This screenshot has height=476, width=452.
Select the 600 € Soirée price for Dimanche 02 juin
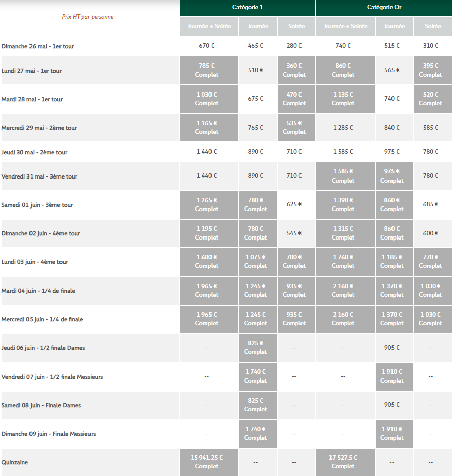pyautogui.click(x=430, y=233)
